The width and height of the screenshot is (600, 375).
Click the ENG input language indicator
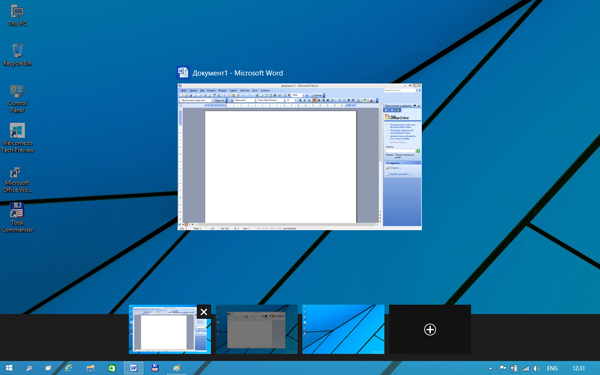(x=552, y=368)
